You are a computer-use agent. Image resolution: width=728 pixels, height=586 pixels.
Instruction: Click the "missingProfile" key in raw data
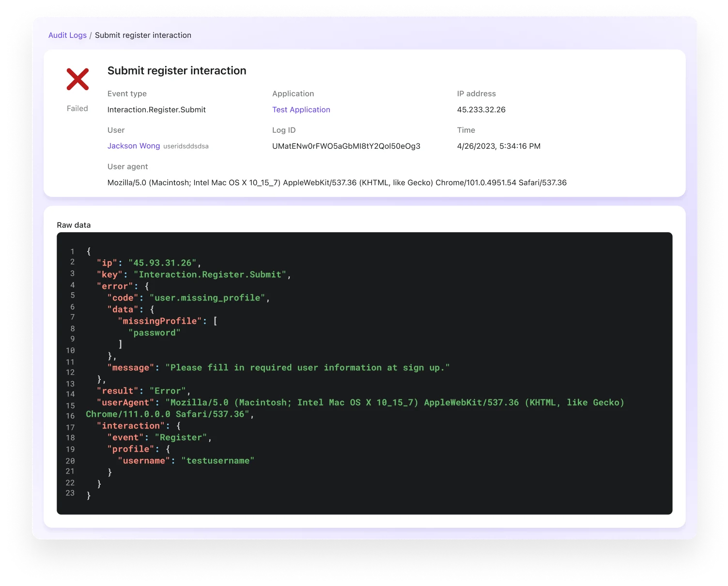(x=160, y=321)
